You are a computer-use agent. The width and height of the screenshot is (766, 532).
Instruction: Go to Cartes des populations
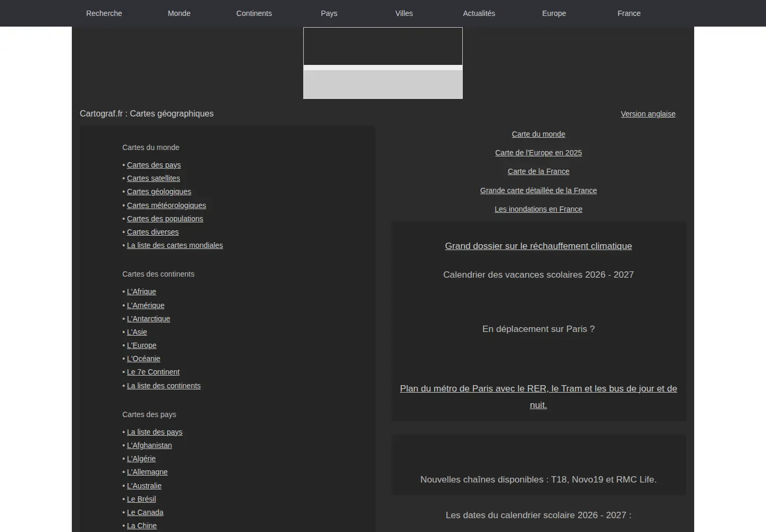(x=165, y=219)
